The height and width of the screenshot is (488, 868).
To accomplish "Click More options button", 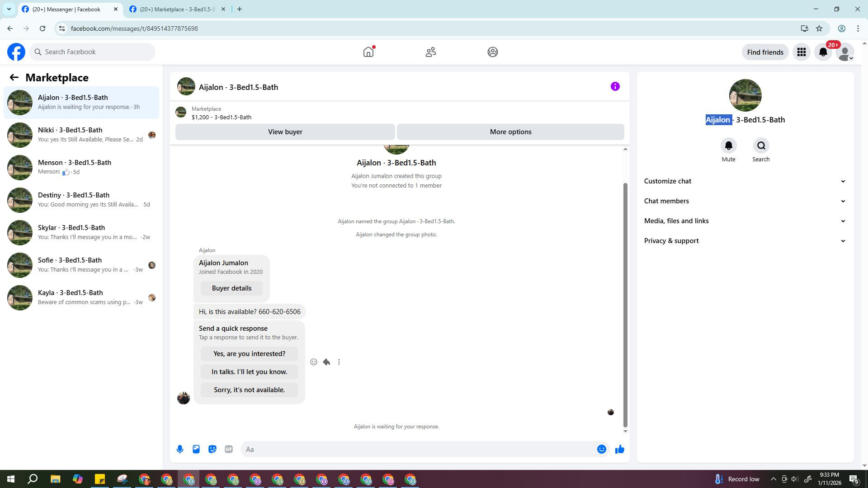I will click(510, 132).
